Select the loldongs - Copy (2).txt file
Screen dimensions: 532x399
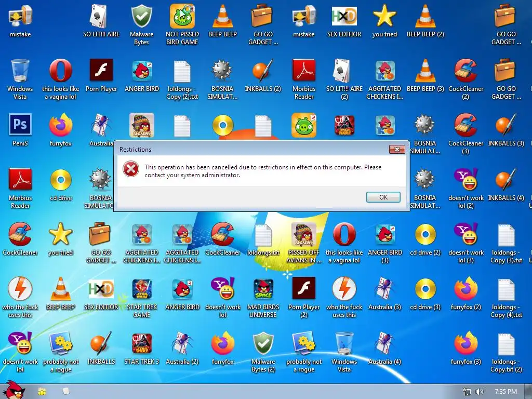182,71
